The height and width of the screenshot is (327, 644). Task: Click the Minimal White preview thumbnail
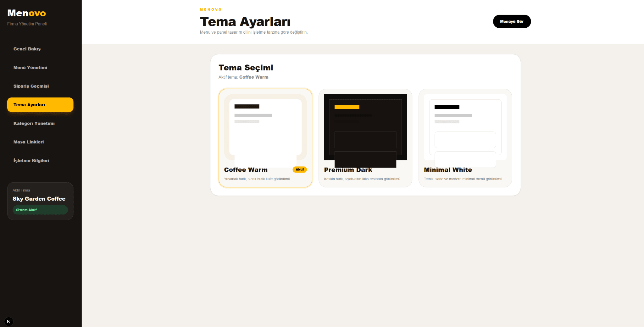[x=465, y=127]
